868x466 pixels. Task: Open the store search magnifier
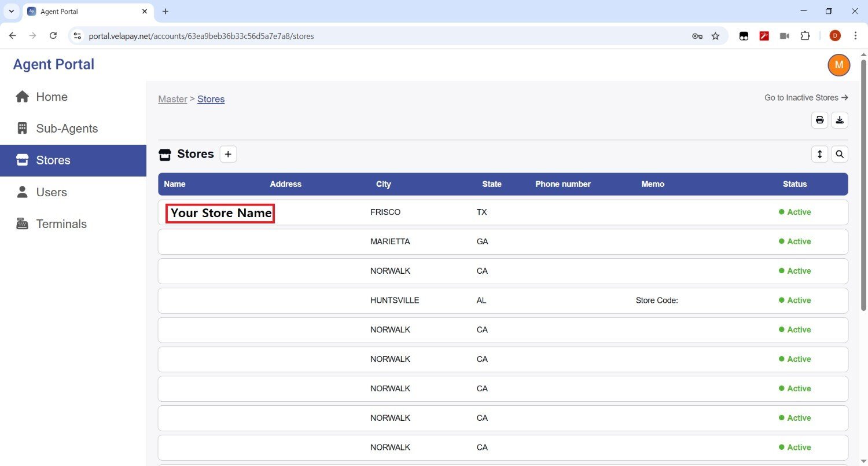coord(840,154)
